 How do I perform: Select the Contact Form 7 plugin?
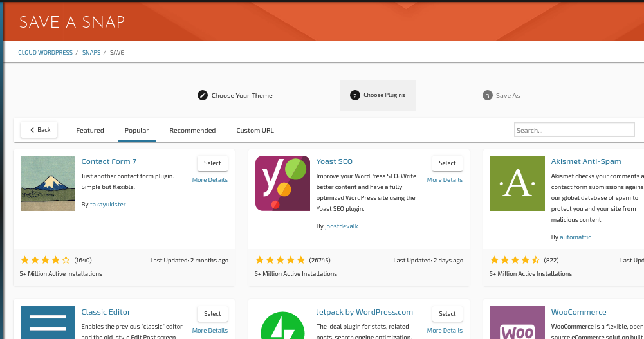212,163
